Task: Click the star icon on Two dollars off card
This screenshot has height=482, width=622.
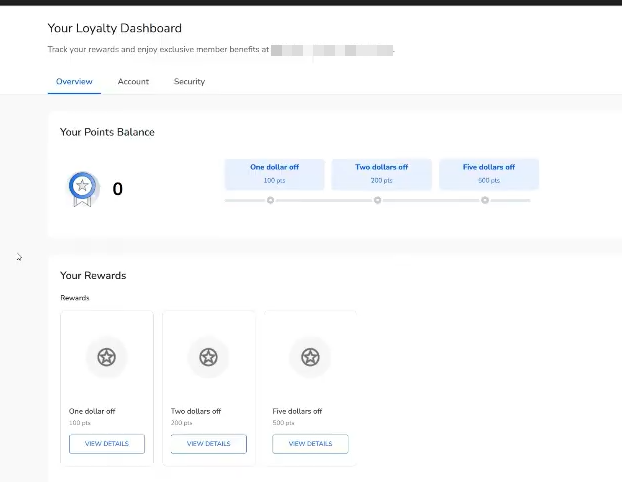Action: point(208,357)
